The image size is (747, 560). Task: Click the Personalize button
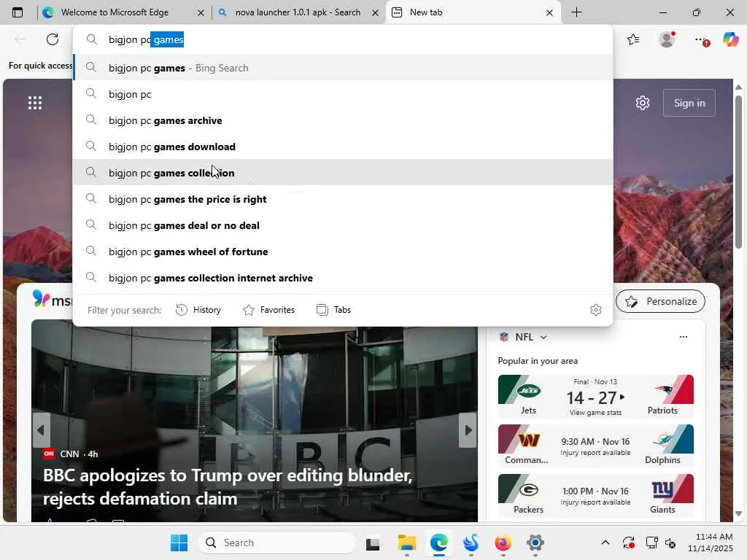[x=660, y=301]
